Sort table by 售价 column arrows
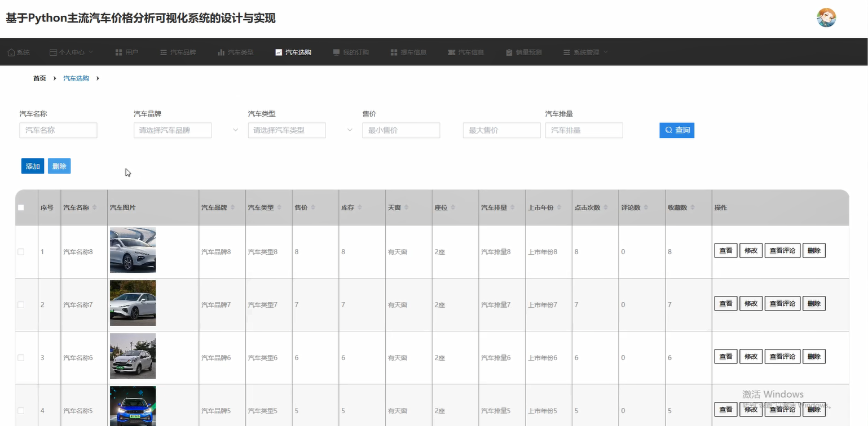The width and height of the screenshot is (868, 426). point(313,207)
